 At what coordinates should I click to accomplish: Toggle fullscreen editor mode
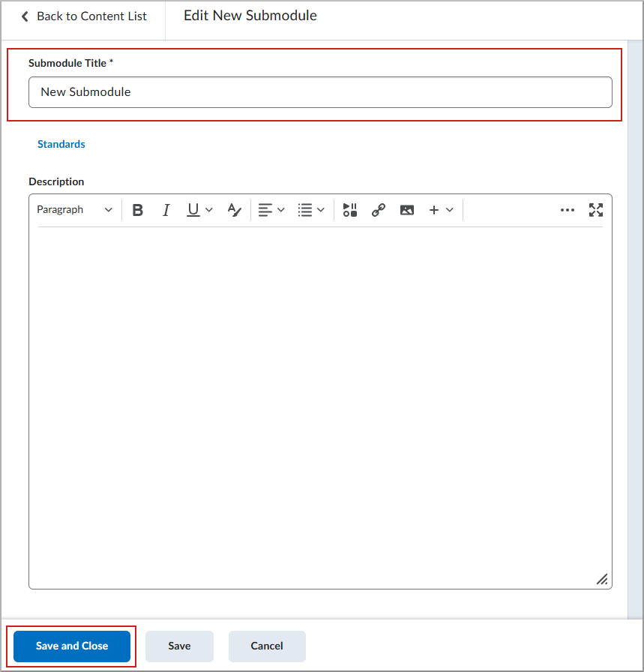(x=596, y=210)
